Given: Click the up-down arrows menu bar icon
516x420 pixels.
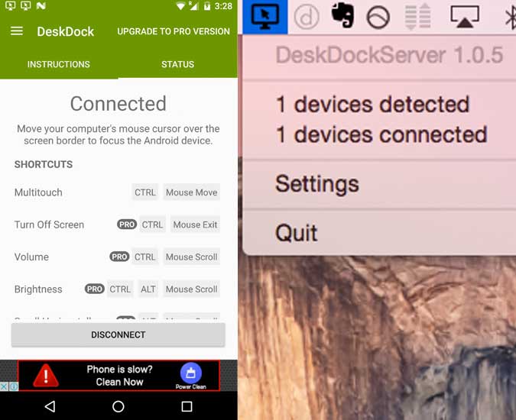Looking at the screenshot, I should point(418,17).
